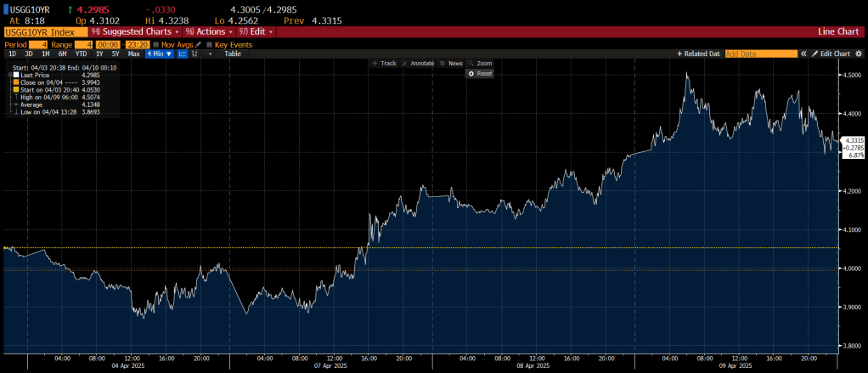Click the Related Data button
Screen dimensions: 868x373
pos(698,54)
